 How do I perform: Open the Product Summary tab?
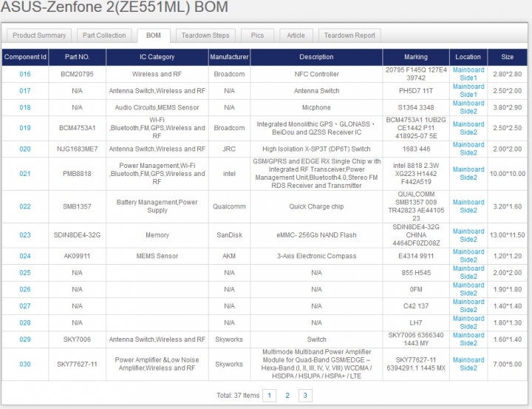pos(39,36)
